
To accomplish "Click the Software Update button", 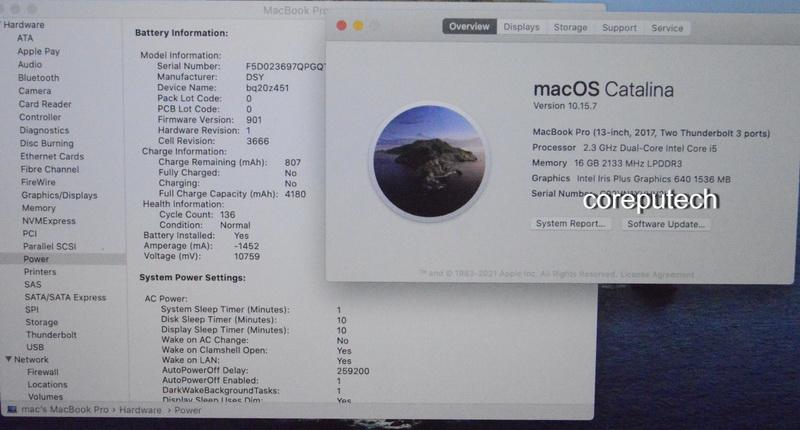I will (665, 224).
